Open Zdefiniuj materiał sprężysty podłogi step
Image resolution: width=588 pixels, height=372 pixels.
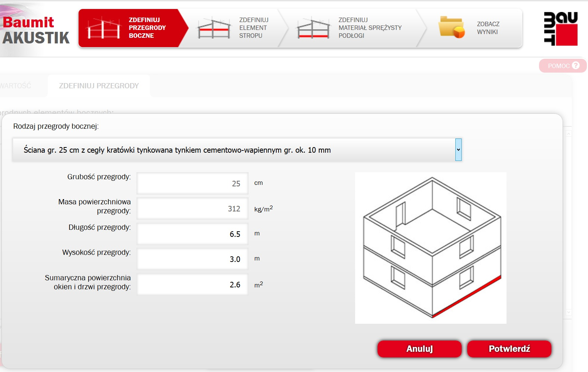[x=370, y=28]
